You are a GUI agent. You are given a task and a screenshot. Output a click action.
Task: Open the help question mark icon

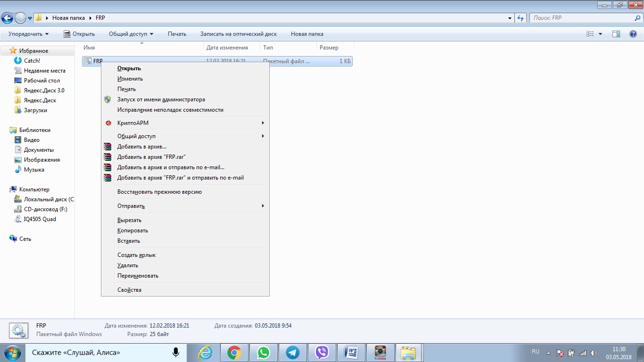point(633,34)
